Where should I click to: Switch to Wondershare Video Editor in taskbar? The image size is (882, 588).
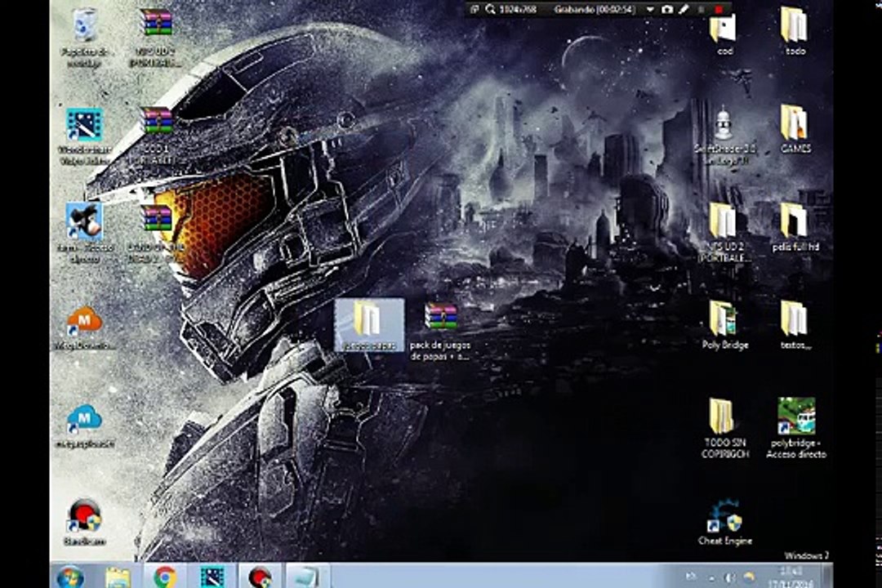coord(212,577)
